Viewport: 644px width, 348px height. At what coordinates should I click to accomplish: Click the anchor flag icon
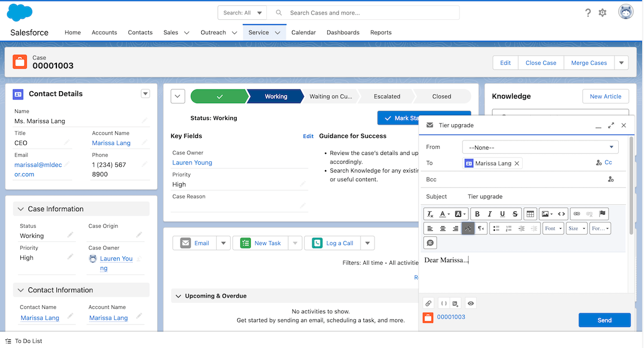(x=602, y=214)
